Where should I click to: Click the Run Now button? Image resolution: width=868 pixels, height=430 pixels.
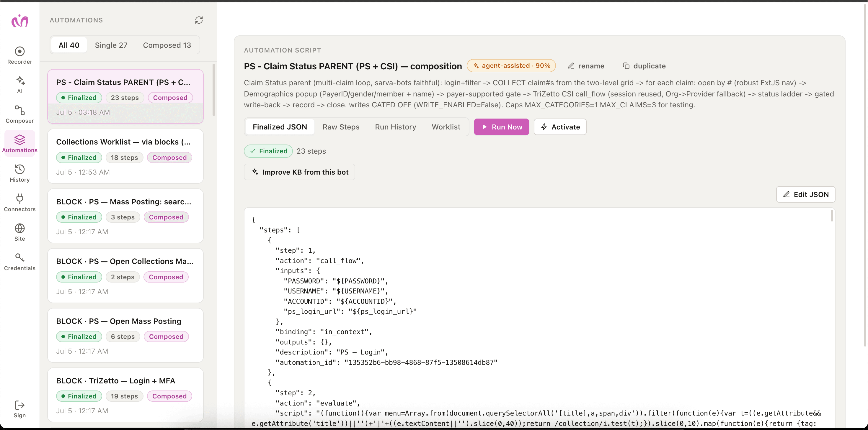tap(501, 127)
